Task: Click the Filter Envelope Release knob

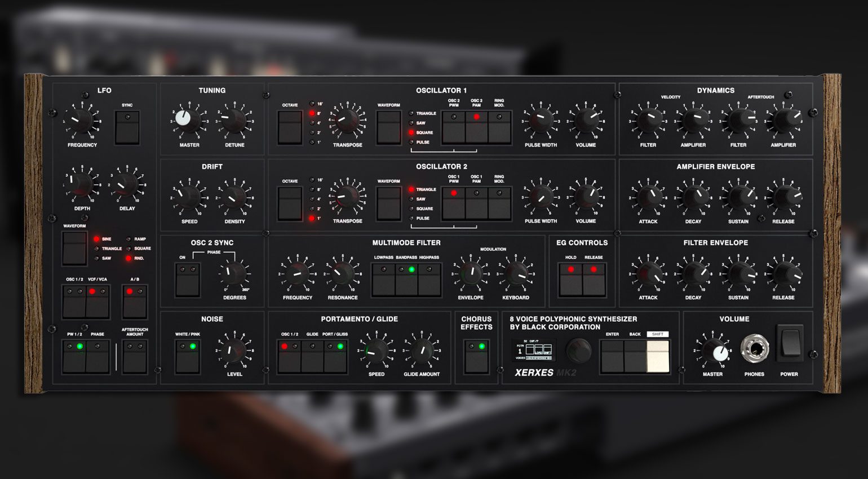Action: [x=783, y=273]
